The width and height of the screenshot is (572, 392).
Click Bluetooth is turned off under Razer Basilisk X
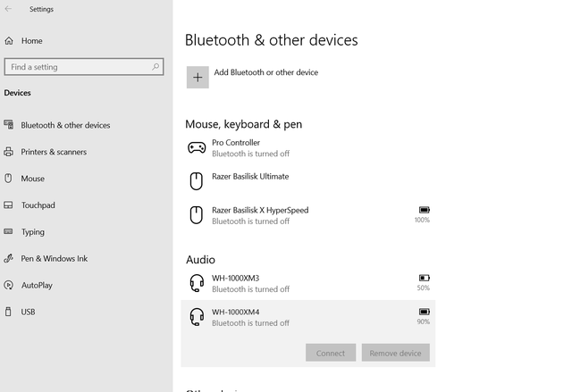[250, 221]
